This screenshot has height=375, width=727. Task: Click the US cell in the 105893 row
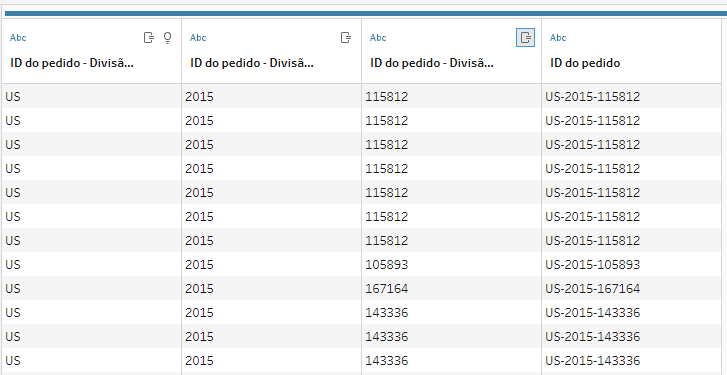(x=91, y=265)
